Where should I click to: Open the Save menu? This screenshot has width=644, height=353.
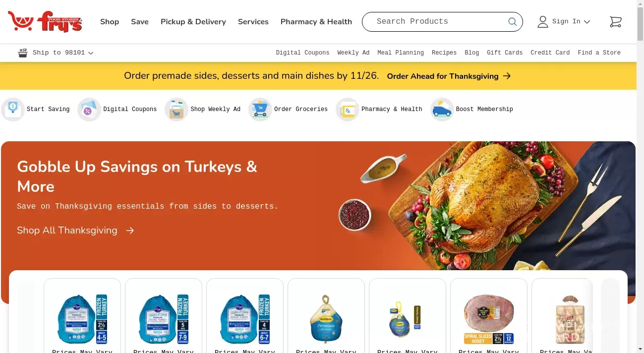[140, 22]
